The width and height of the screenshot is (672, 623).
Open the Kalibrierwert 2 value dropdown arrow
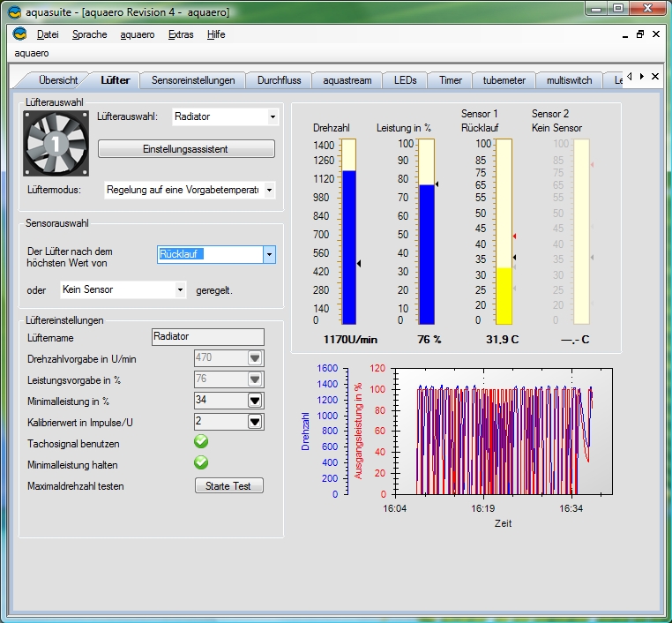click(255, 422)
